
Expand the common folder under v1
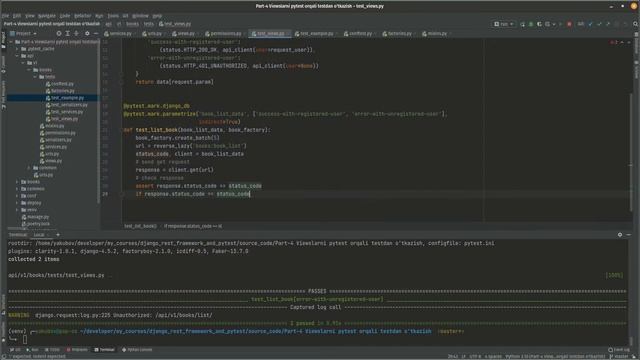tap(29, 168)
